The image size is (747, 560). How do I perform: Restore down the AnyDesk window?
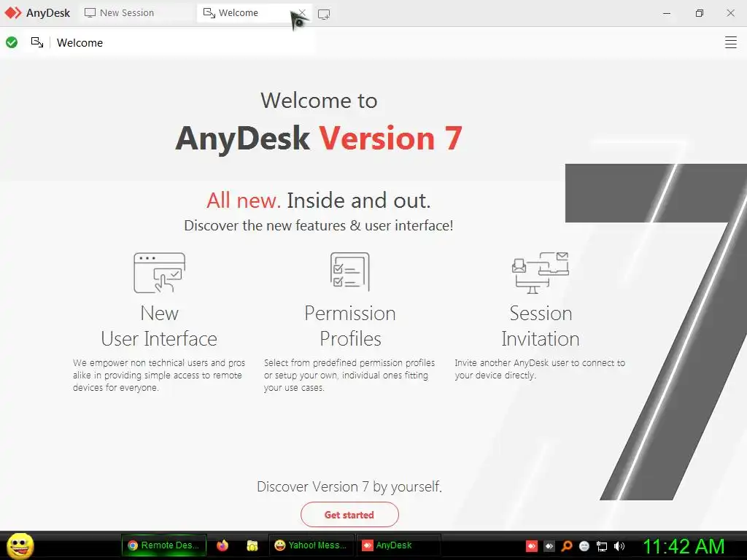point(699,13)
